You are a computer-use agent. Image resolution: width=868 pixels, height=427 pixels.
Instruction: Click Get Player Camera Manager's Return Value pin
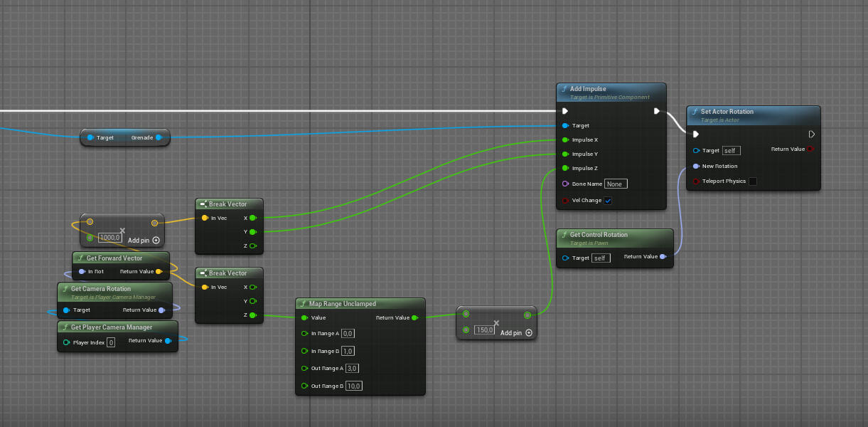pyautogui.click(x=168, y=341)
